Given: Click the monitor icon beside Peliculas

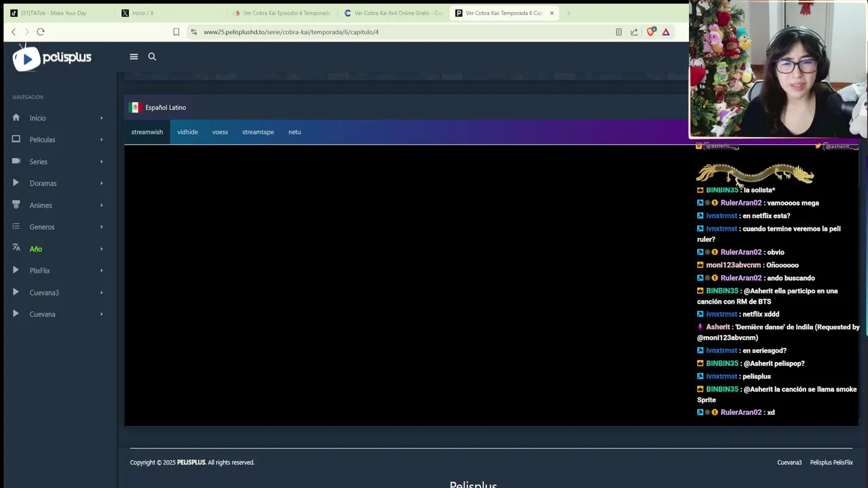Looking at the screenshot, I should (x=16, y=139).
